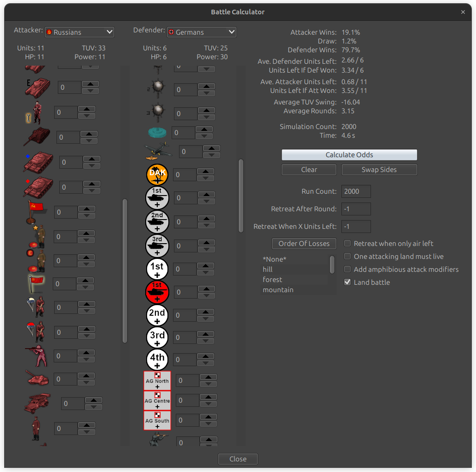Image resolution: width=476 pixels, height=472 pixels.
Task: Click the AG Centre army group icon
Action: pyautogui.click(x=157, y=400)
